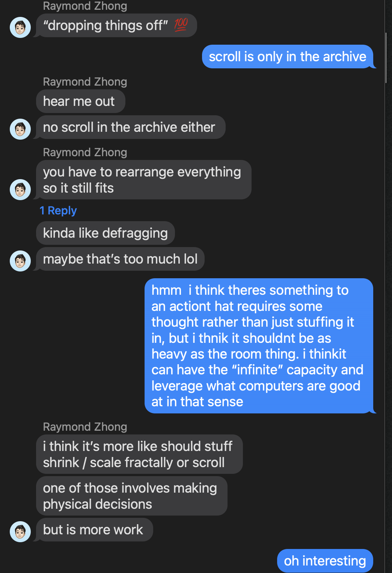The width and height of the screenshot is (392, 573).
Task: Select the "one of those involves making physical decisions" bubble
Action: [x=131, y=496]
